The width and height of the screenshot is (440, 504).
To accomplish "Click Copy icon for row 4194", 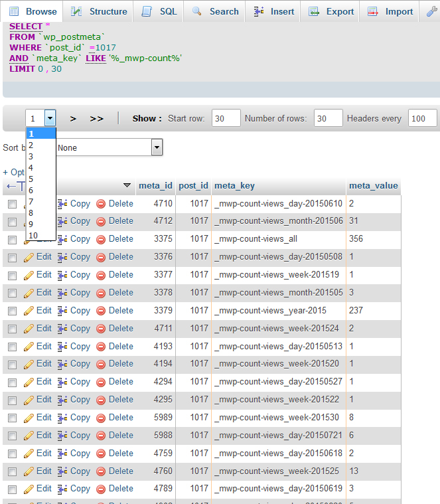I will 62,364.
